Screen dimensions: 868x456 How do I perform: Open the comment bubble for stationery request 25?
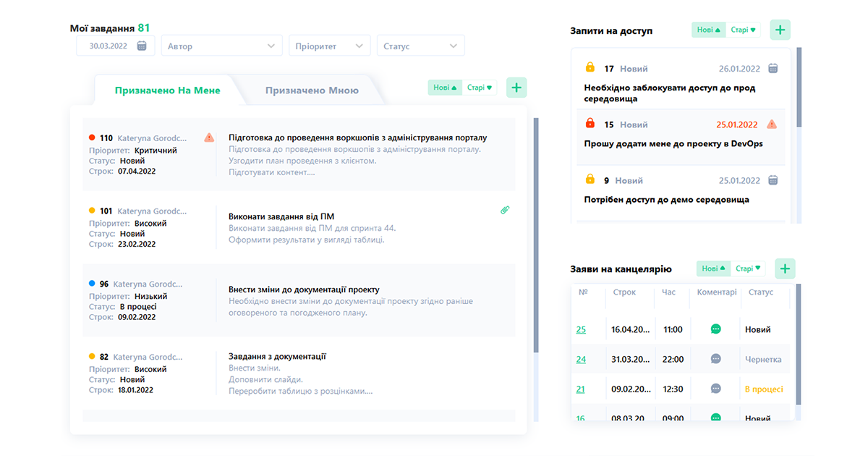715,329
